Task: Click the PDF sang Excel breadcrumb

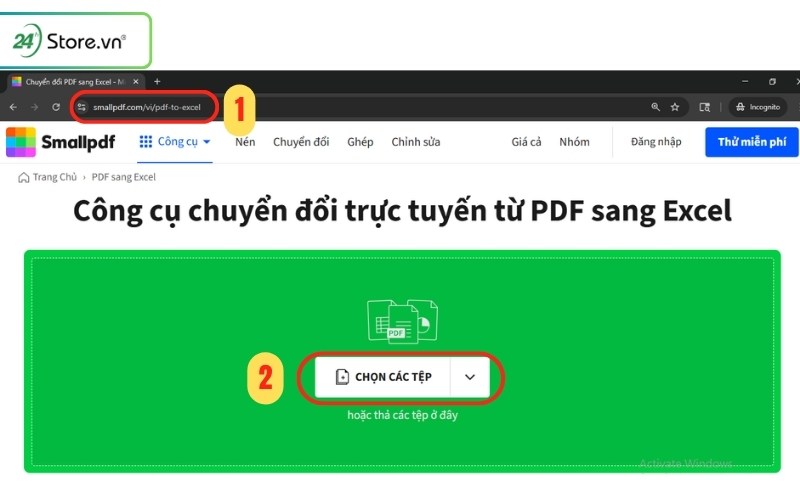Action: (x=123, y=177)
